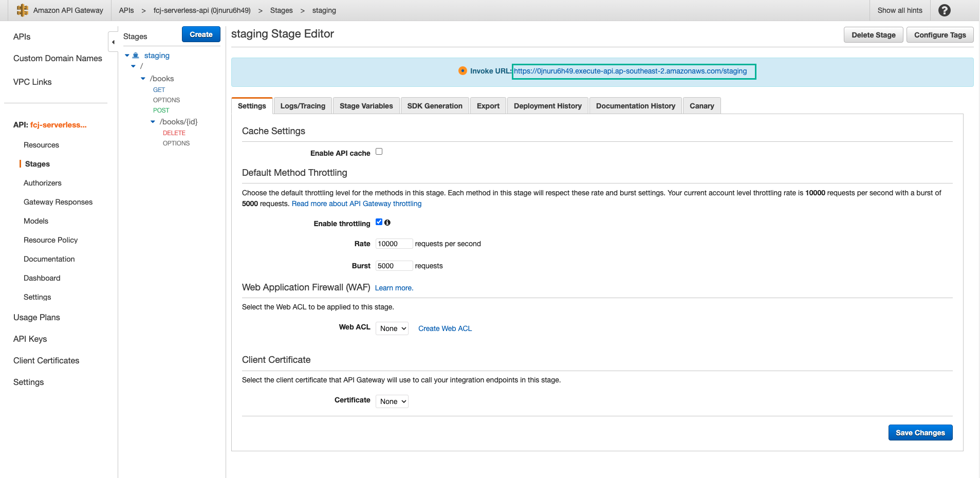This screenshot has height=478, width=980.
Task: Collapse the staging stage tree node
Action: pyautogui.click(x=127, y=56)
